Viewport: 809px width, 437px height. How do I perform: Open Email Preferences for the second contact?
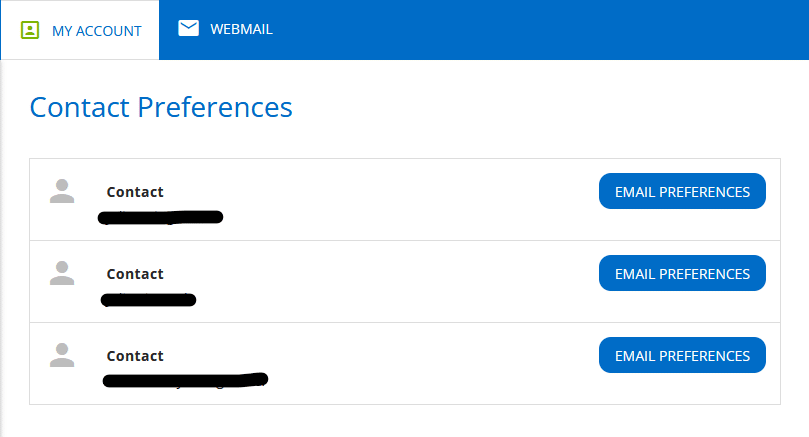pos(682,273)
